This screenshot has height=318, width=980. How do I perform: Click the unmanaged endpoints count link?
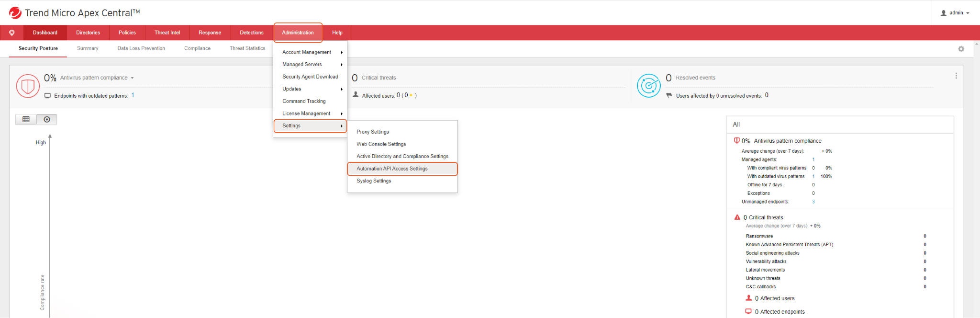pyautogui.click(x=813, y=202)
